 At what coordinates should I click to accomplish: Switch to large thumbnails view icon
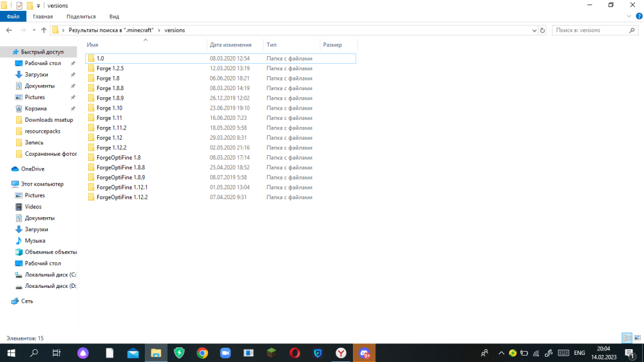point(638,338)
